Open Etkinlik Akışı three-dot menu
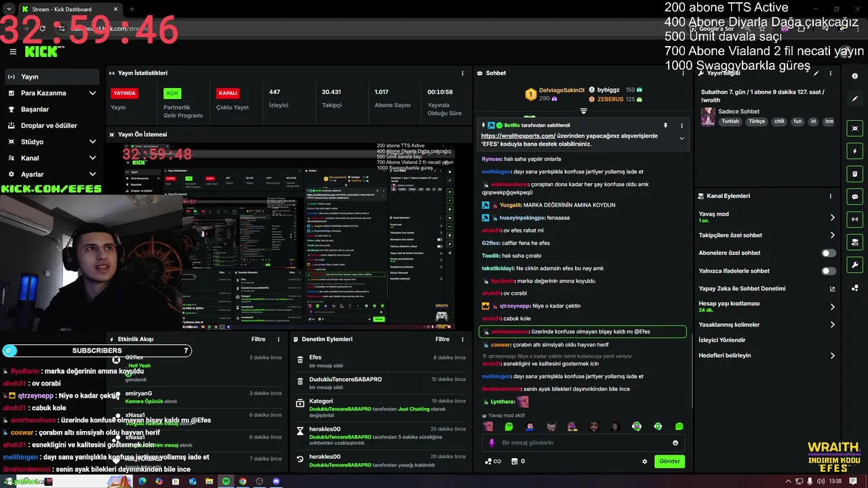868x488 pixels. pyautogui.click(x=278, y=339)
